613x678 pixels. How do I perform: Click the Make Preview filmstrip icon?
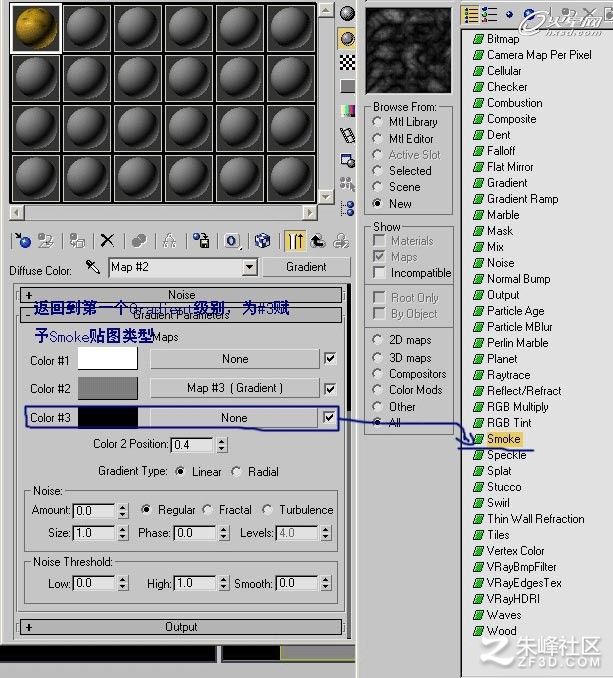coord(347,135)
